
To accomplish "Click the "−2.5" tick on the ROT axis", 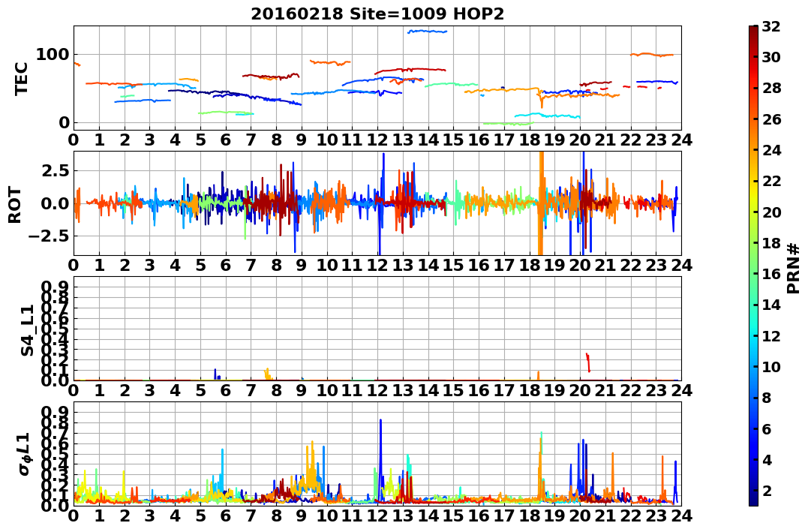I will pyautogui.click(x=49, y=236).
